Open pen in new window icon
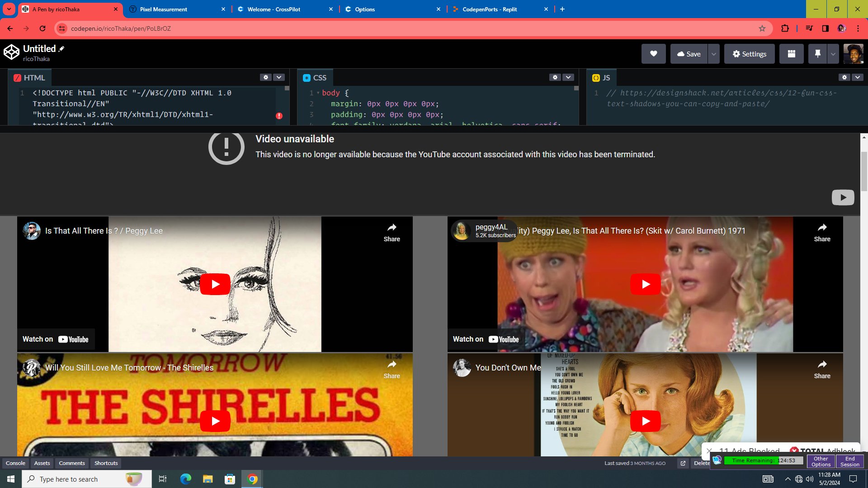The height and width of the screenshot is (488, 868). [x=683, y=463]
